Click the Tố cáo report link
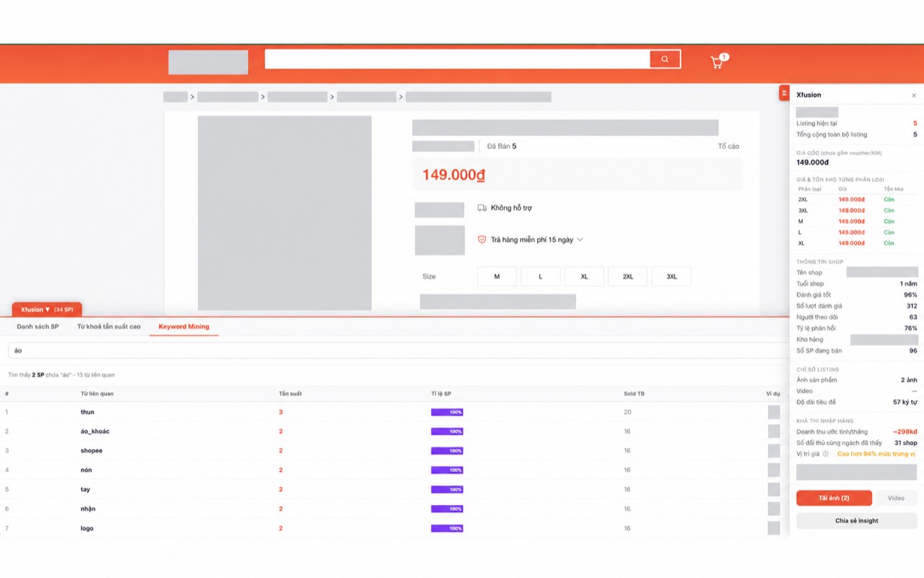Screen dimensions: 924x578 click(x=728, y=146)
